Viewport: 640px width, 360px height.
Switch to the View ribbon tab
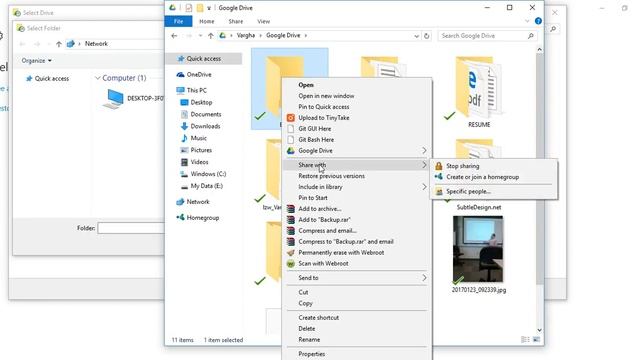(263, 21)
